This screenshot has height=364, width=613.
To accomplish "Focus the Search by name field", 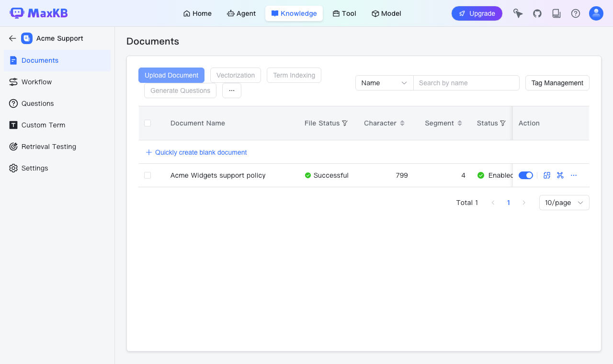I will coord(466,83).
